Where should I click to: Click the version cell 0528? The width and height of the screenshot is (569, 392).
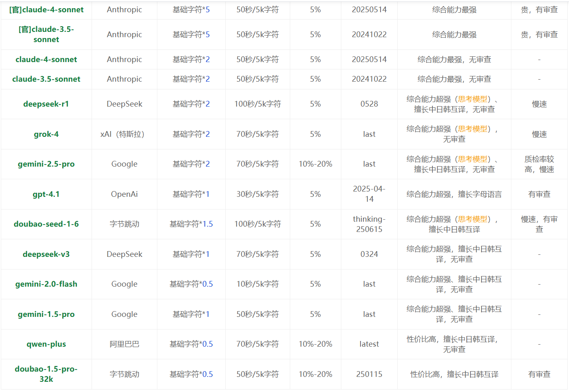click(x=369, y=104)
